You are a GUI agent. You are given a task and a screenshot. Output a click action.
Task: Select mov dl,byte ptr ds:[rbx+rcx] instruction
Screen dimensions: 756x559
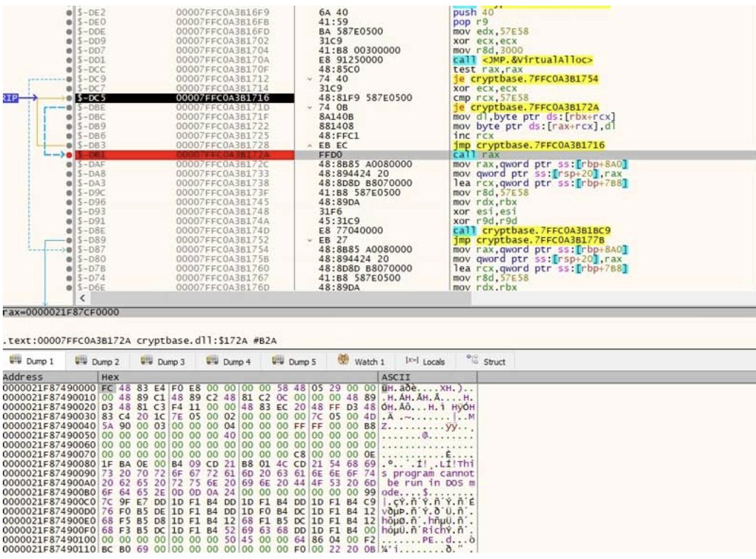(534, 116)
